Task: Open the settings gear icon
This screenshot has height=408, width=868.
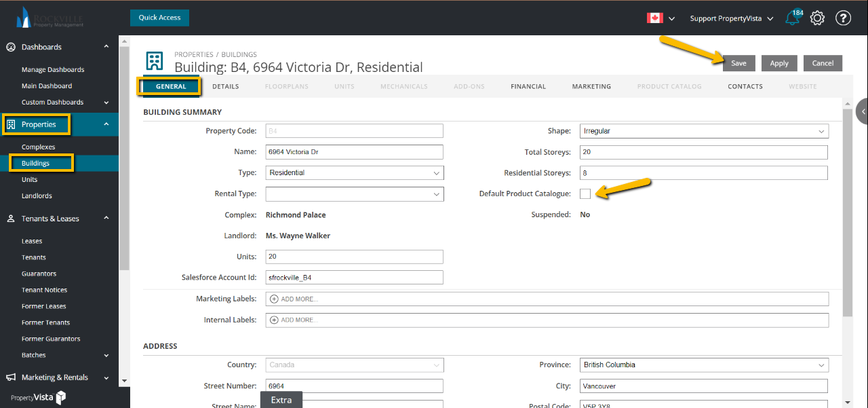Action: click(x=817, y=18)
